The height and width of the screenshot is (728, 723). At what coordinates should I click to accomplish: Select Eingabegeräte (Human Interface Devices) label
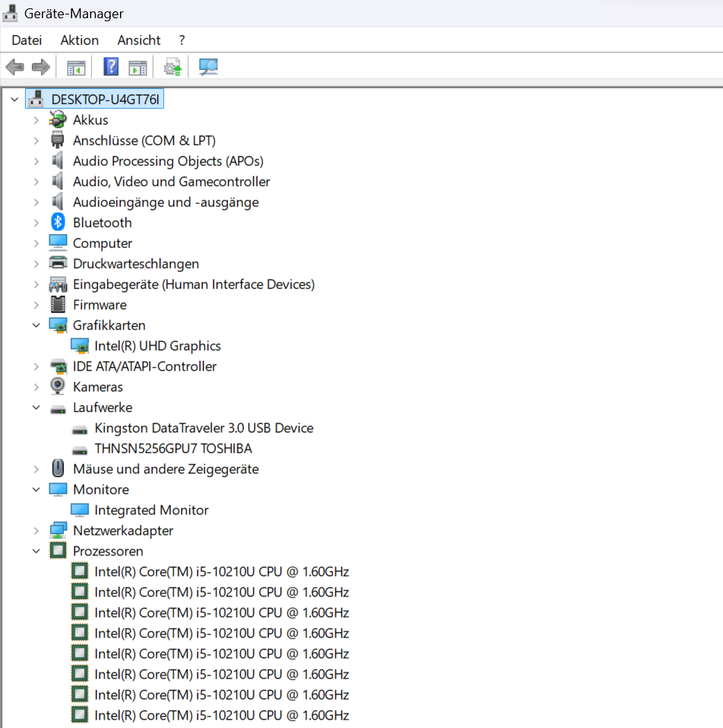coord(194,284)
